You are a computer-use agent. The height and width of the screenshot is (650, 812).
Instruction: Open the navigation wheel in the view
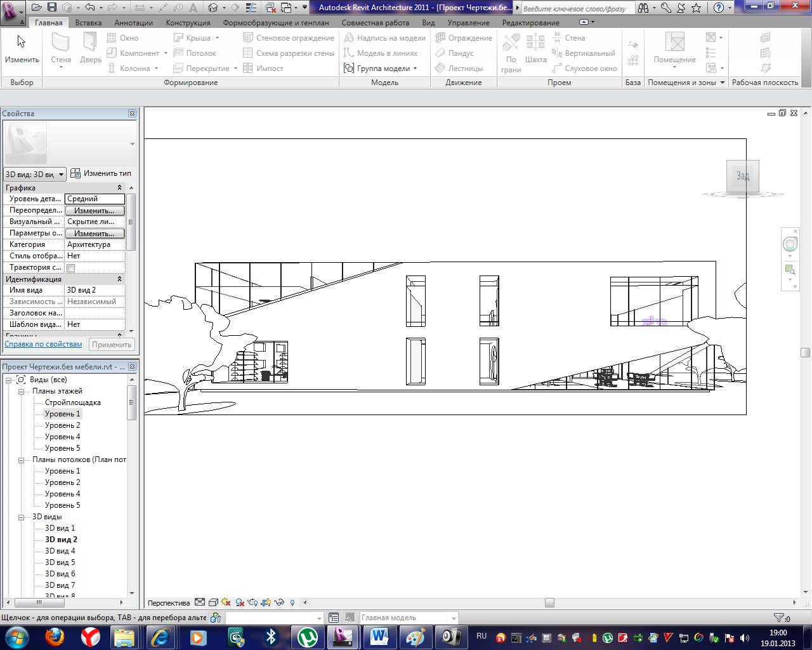pos(790,244)
